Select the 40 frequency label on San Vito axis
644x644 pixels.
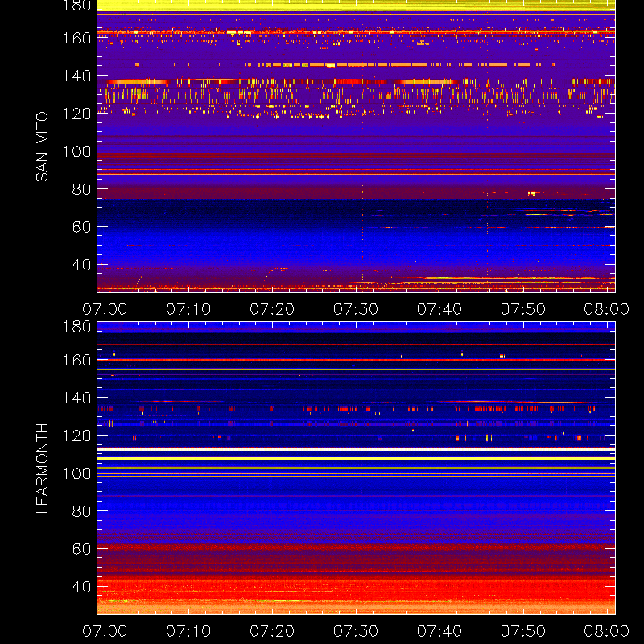82,265
